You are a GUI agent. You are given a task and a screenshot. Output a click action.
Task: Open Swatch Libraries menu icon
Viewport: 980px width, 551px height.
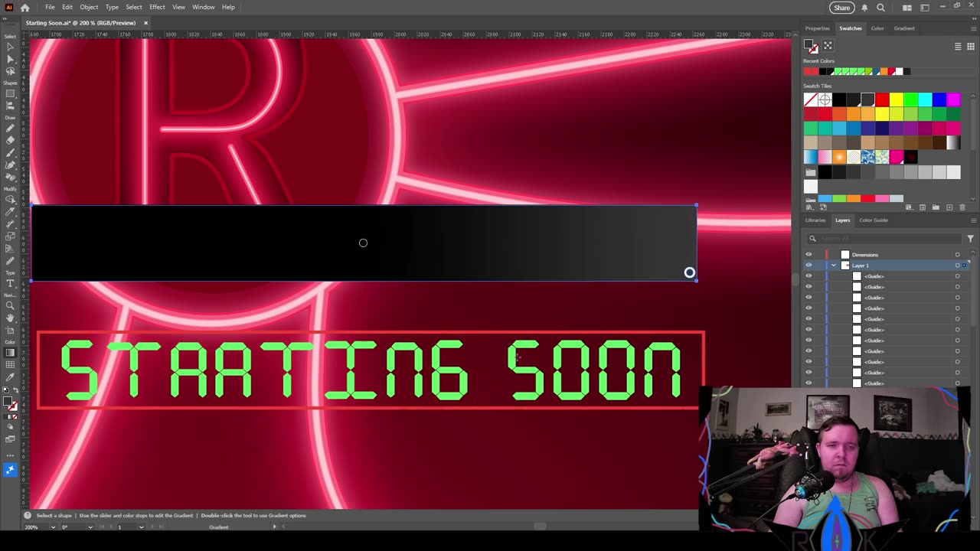click(x=812, y=207)
